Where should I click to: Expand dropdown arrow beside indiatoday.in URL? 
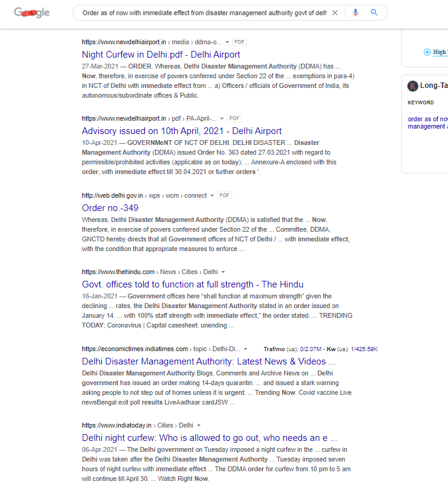click(x=199, y=426)
